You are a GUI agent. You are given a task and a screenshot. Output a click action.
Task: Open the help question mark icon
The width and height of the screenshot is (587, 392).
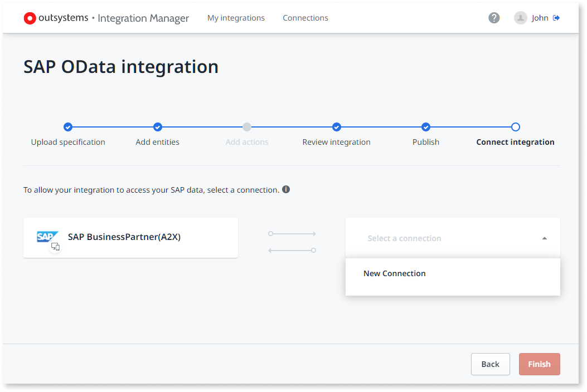(x=494, y=18)
